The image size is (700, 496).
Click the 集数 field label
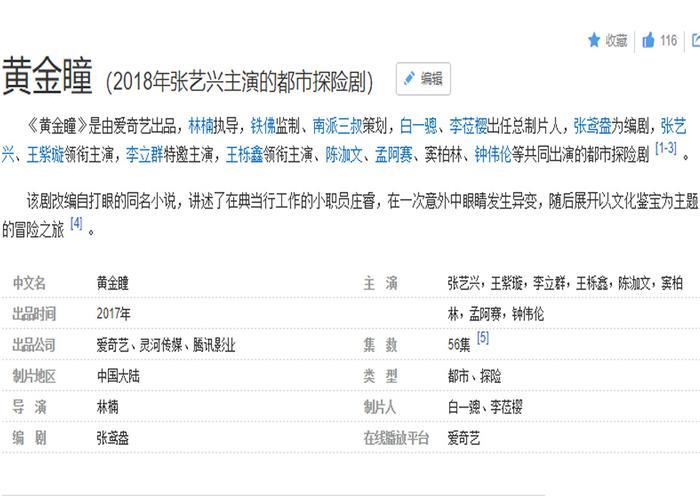(380, 345)
